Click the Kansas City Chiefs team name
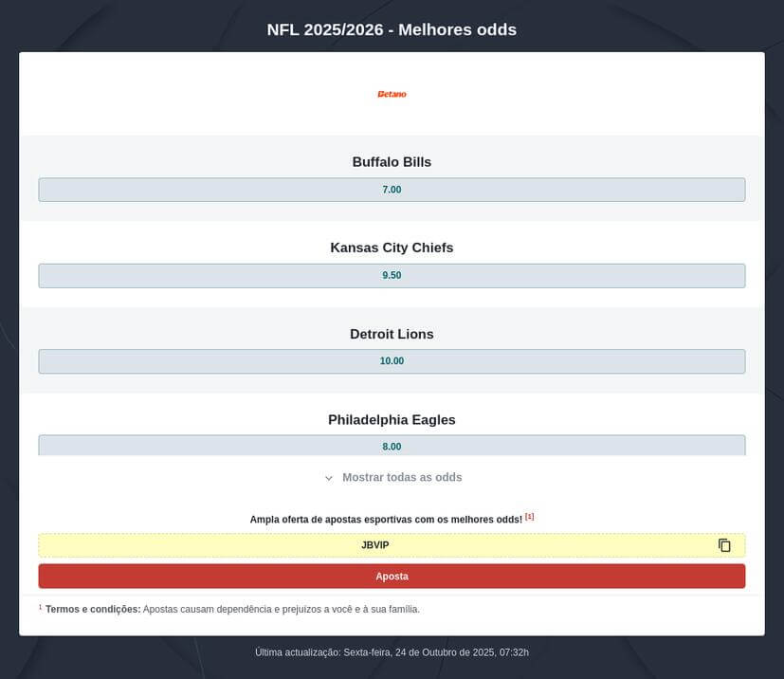 (392, 248)
